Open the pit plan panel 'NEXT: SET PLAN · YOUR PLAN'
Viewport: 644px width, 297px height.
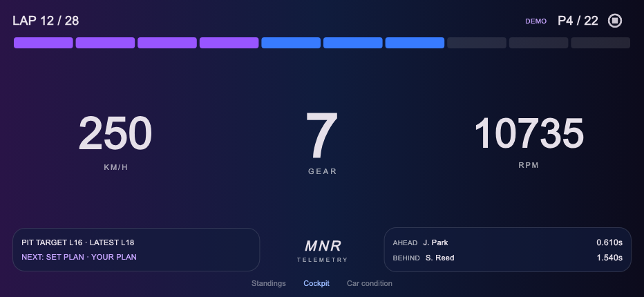coord(79,257)
